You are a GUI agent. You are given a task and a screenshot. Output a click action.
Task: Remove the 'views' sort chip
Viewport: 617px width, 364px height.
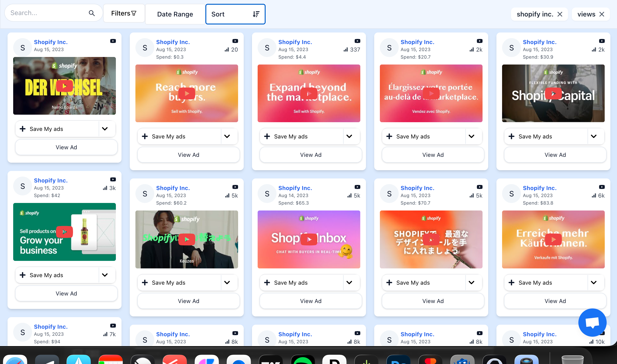click(602, 14)
